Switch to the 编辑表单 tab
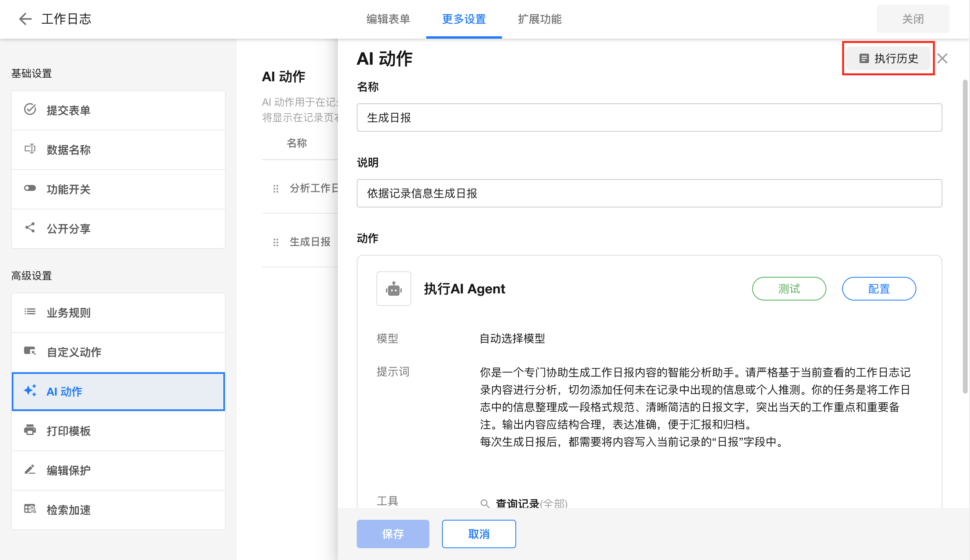The image size is (970, 560). (388, 19)
